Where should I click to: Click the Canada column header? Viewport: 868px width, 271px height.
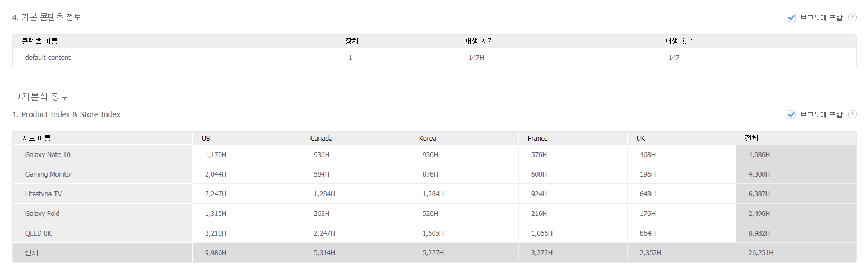[x=322, y=139]
